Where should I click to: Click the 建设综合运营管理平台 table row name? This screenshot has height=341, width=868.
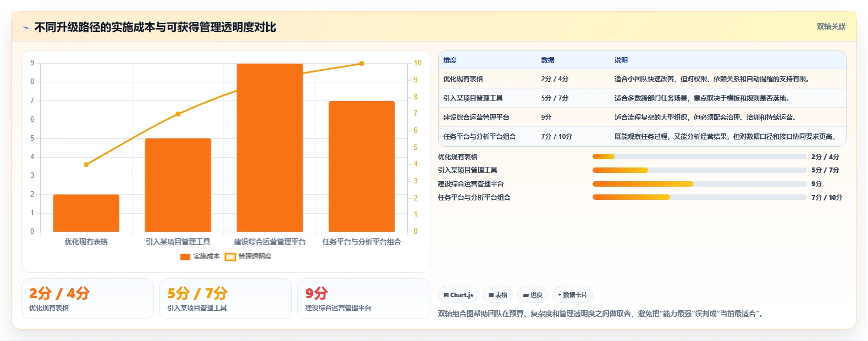coord(477,118)
